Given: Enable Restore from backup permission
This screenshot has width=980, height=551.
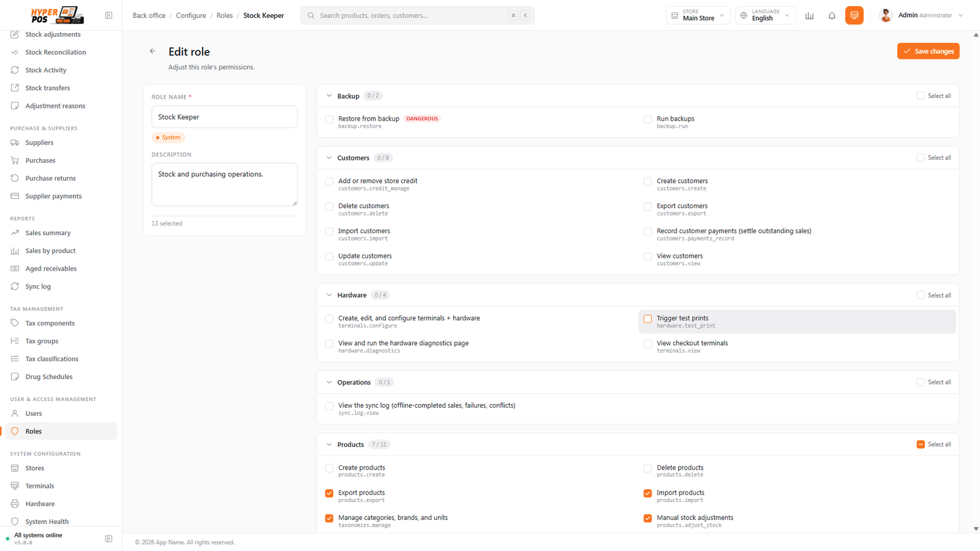Looking at the screenshot, I should pyautogui.click(x=329, y=119).
